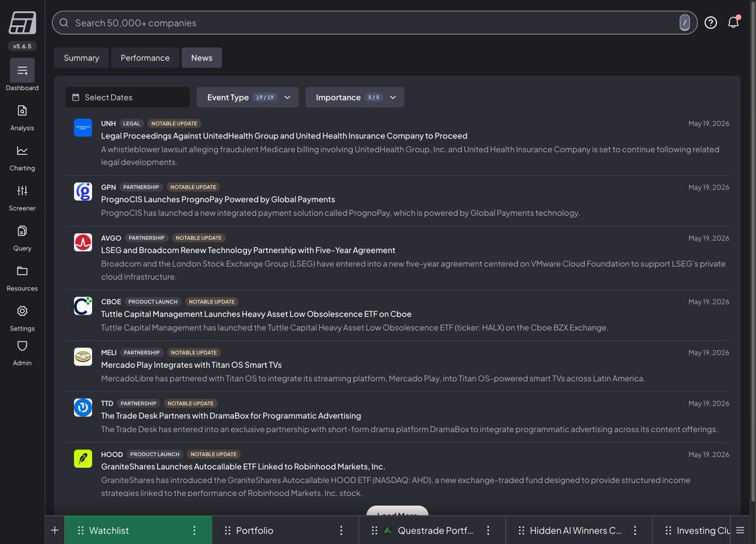Select the News tab
This screenshot has width=756, height=544.
click(x=202, y=57)
